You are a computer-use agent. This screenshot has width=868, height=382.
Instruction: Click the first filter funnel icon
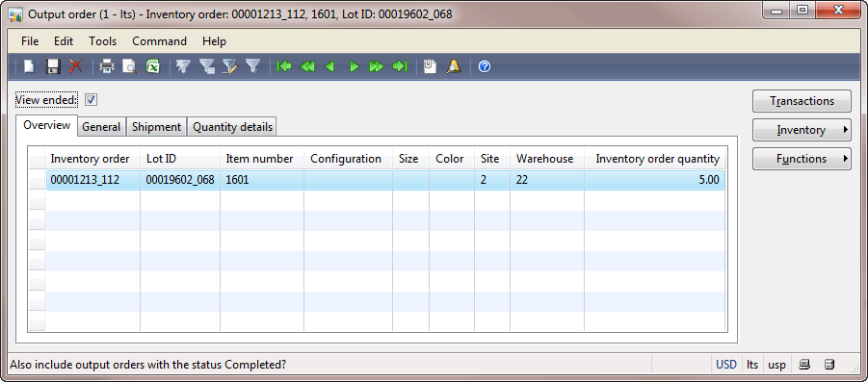click(x=183, y=67)
